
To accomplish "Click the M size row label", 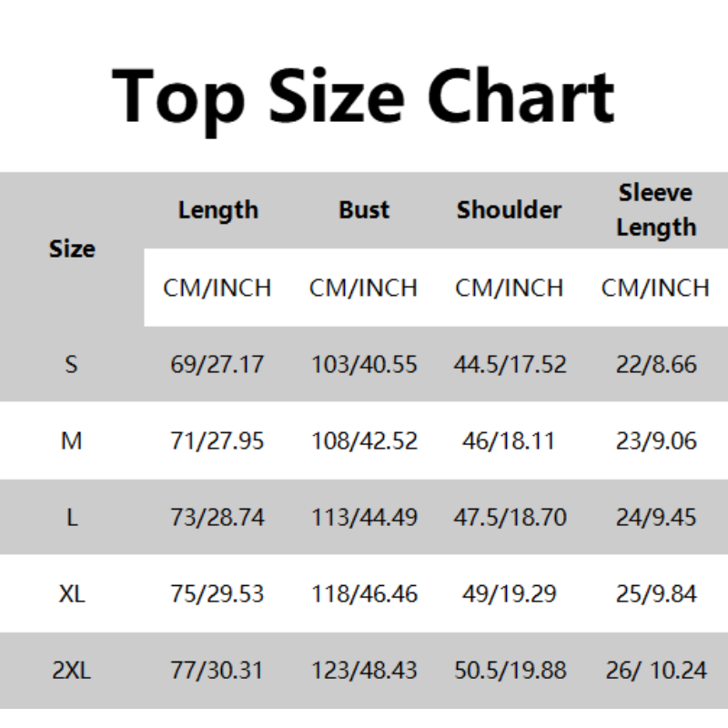I will [72, 441].
